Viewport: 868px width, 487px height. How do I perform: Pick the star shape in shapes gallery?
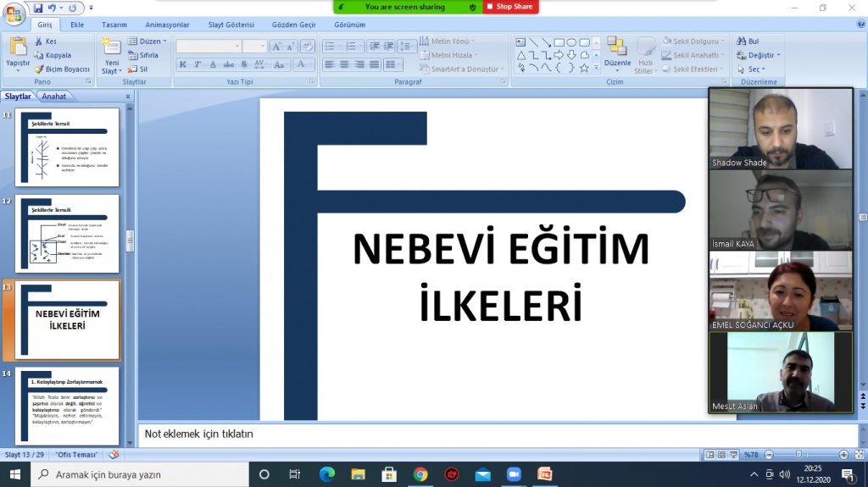(x=584, y=68)
